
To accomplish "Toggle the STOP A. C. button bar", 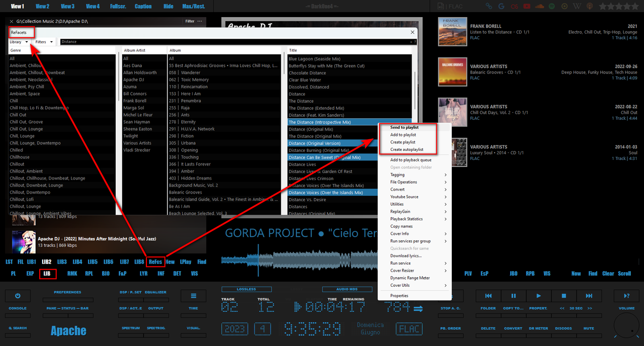I will pyautogui.click(x=450, y=315).
